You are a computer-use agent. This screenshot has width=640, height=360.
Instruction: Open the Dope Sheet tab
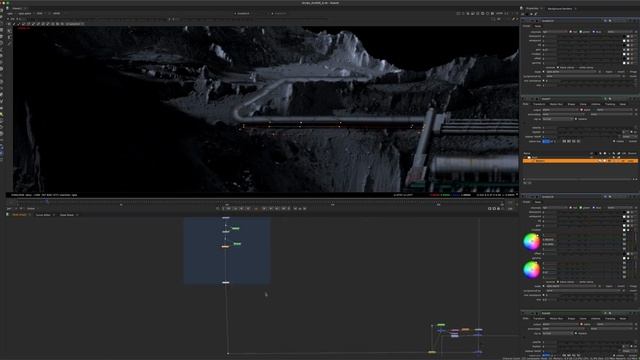[67, 215]
